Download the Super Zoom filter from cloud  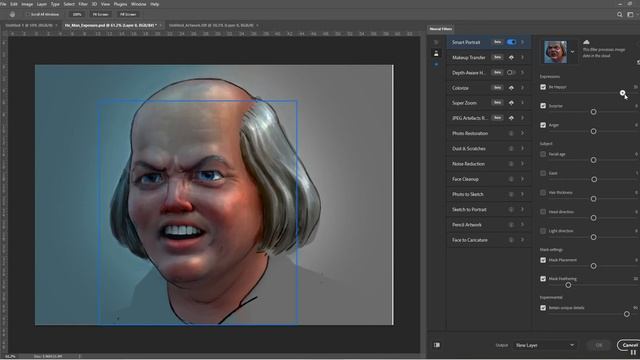coord(511,103)
